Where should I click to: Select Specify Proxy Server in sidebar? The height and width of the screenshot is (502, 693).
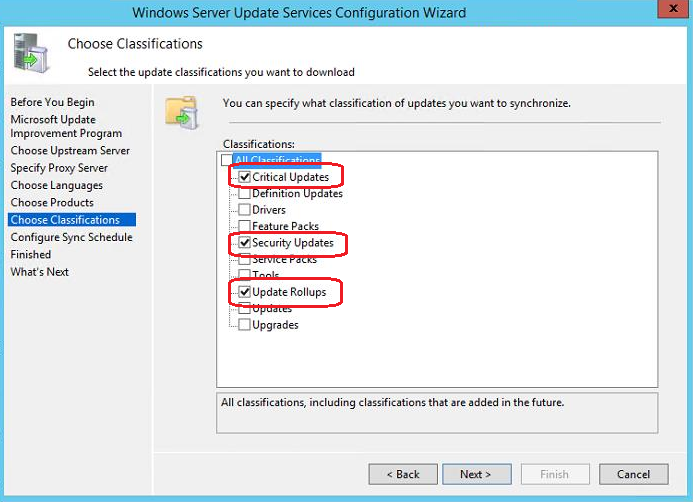(59, 168)
